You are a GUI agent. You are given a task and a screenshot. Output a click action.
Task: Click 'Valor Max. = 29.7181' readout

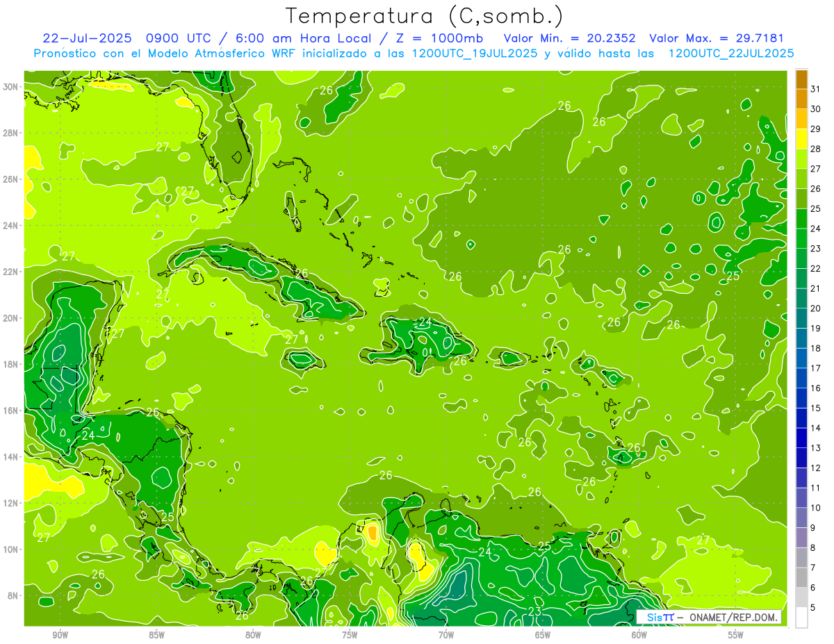pyautogui.click(x=717, y=38)
